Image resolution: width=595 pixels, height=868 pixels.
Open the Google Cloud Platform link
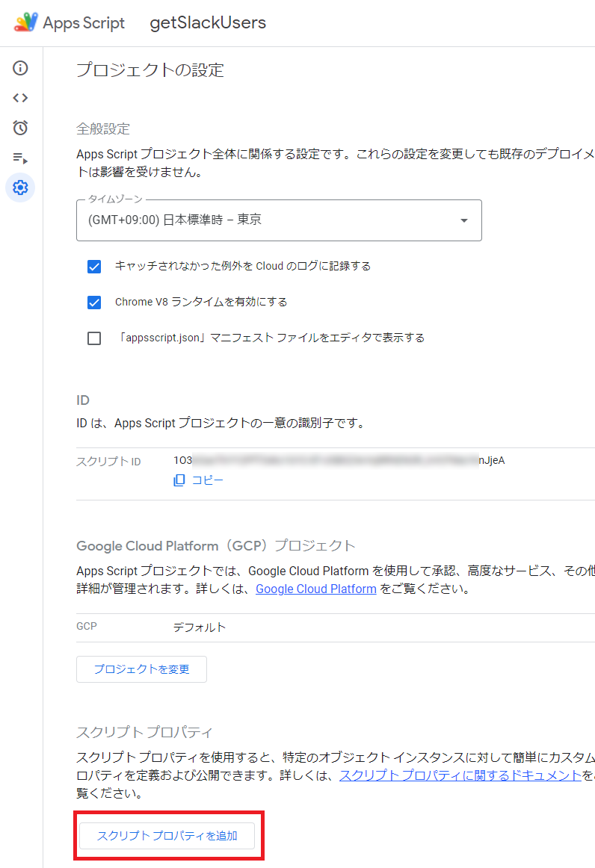315,589
